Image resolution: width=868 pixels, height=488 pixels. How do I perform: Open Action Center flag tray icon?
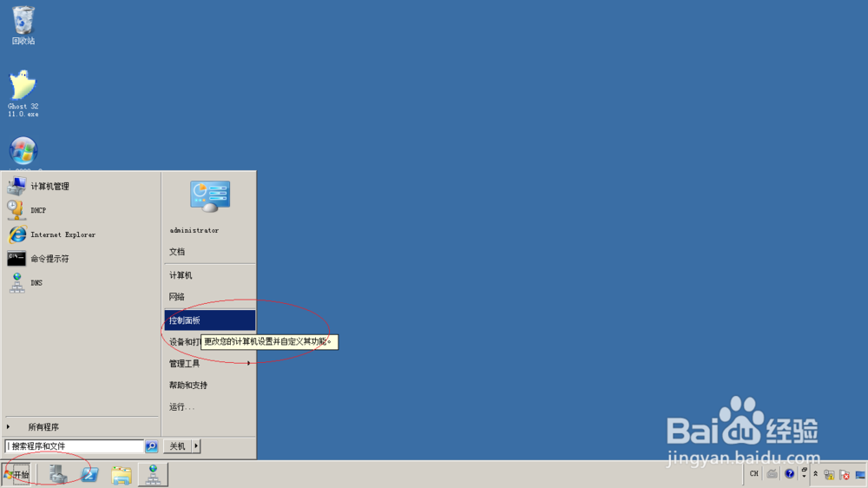coord(845,475)
